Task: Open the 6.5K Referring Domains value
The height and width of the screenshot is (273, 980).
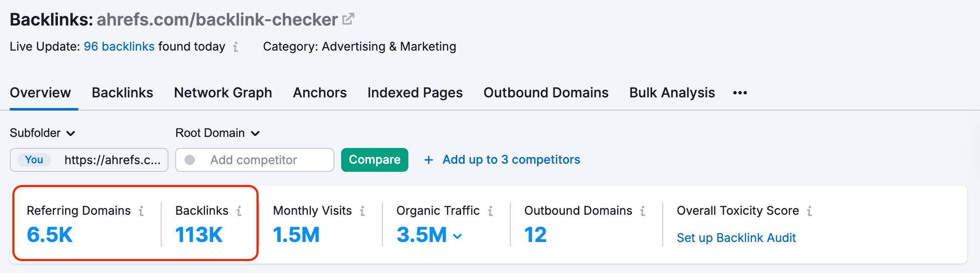Action: tap(50, 235)
